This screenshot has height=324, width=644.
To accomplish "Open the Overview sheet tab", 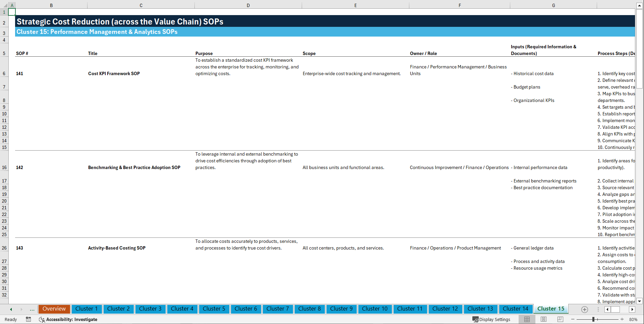I will pos(54,309).
